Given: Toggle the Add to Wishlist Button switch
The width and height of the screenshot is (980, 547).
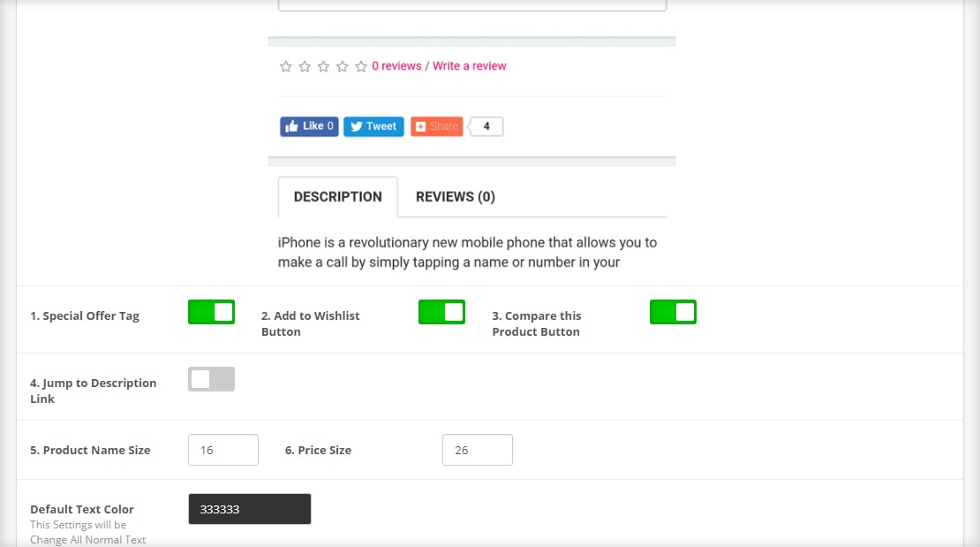Looking at the screenshot, I should tap(441, 312).
